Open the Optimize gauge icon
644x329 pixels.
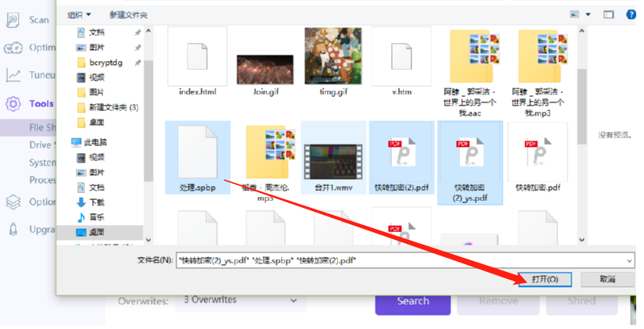click(13, 48)
